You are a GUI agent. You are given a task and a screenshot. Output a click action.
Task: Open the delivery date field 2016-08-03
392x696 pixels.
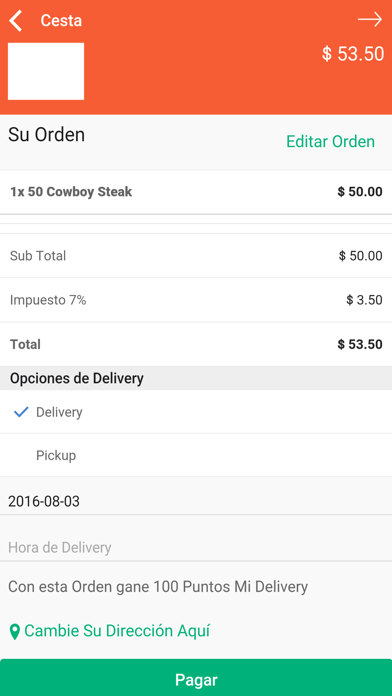coord(196,502)
